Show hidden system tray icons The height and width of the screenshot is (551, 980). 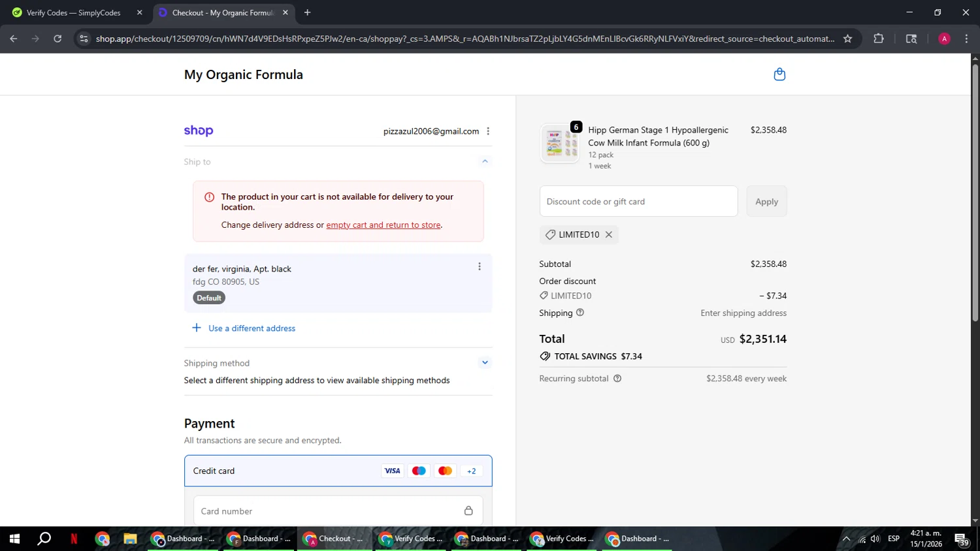[x=846, y=539]
